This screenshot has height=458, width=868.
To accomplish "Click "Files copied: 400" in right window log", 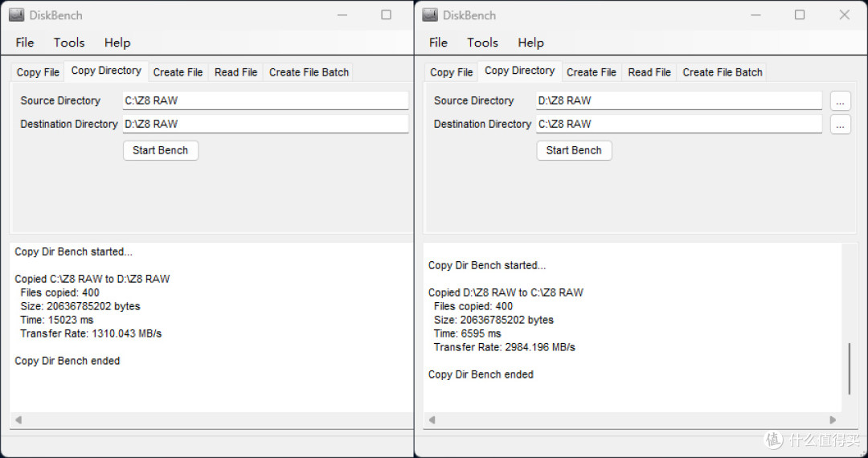I will click(x=473, y=306).
